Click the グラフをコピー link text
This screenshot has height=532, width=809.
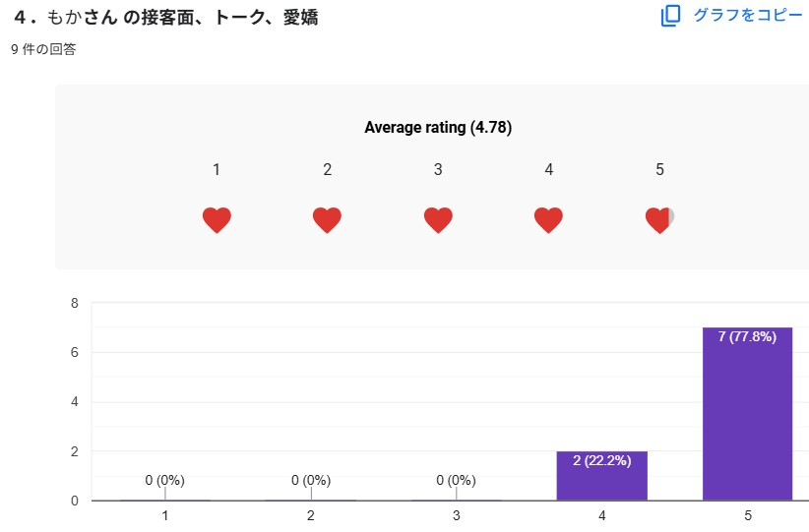point(747,16)
